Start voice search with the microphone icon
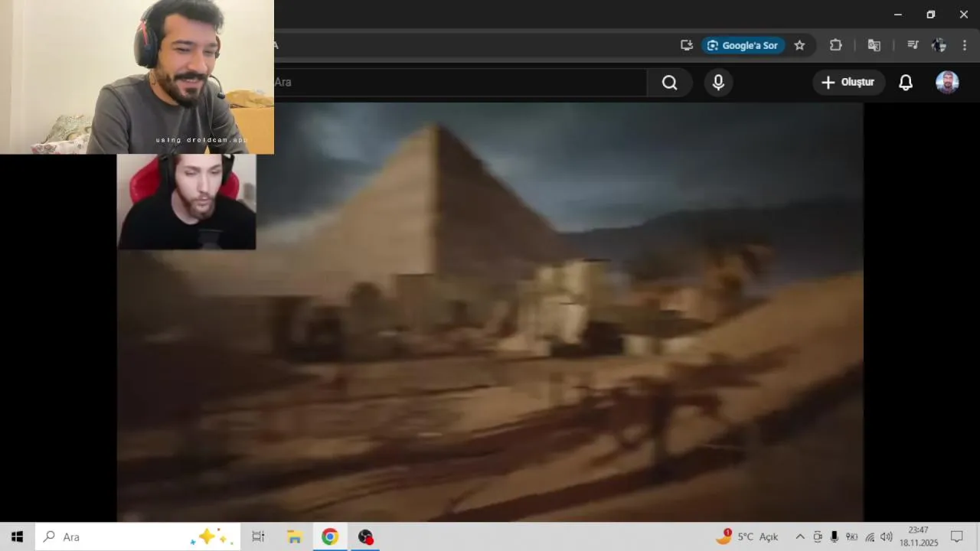The width and height of the screenshot is (980, 551). (718, 83)
